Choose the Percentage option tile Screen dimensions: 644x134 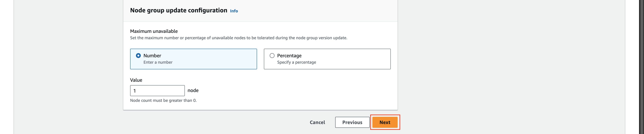(x=327, y=59)
